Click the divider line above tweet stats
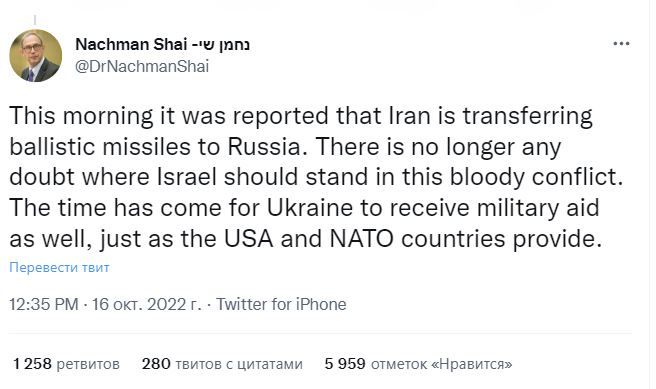The width and height of the screenshot is (656, 389). point(320,333)
